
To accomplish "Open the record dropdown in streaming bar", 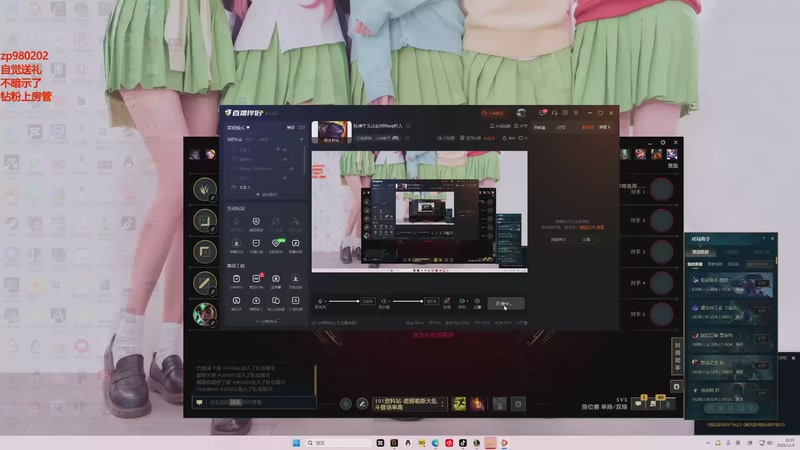I will 462,303.
